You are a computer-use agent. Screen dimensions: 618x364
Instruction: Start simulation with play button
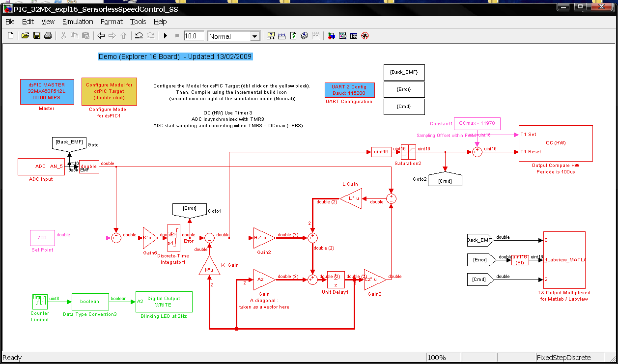click(166, 36)
